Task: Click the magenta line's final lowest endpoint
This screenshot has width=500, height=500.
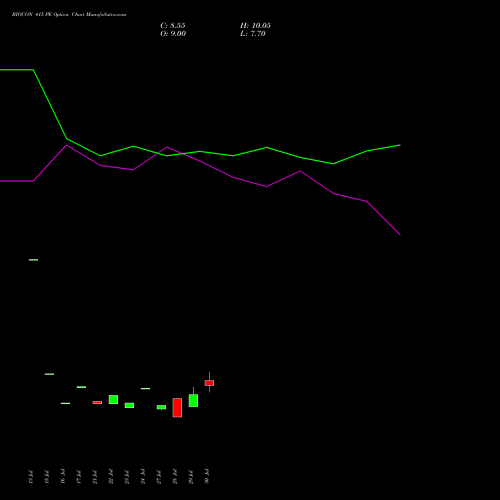Action: click(400, 235)
